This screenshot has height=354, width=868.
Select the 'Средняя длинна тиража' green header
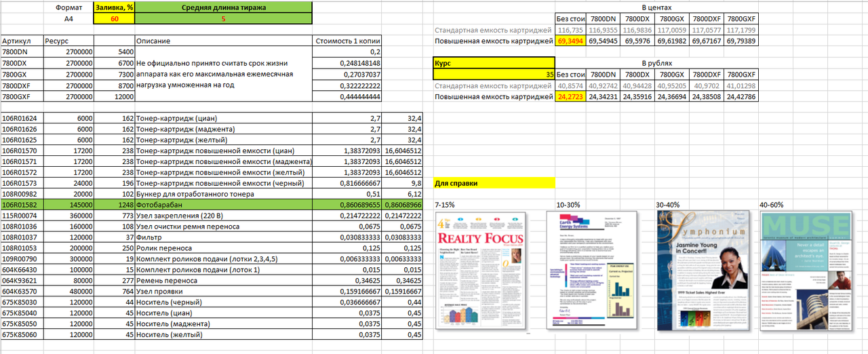pyautogui.click(x=224, y=8)
